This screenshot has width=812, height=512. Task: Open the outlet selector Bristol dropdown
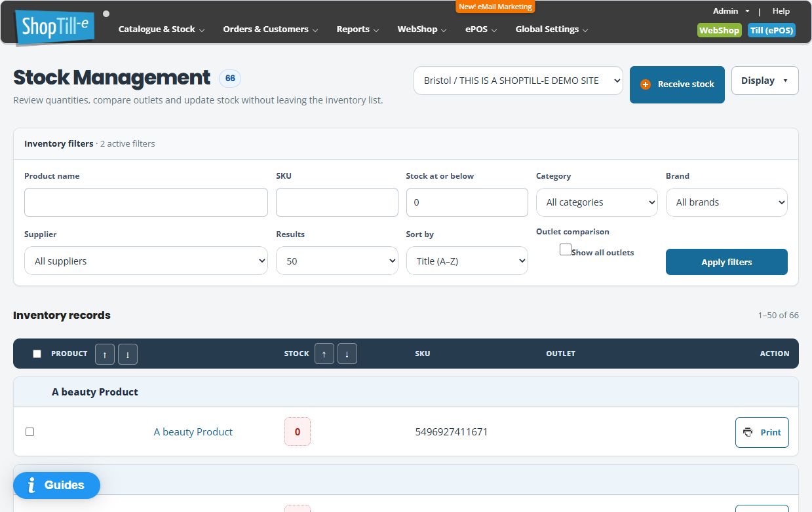coord(518,81)
